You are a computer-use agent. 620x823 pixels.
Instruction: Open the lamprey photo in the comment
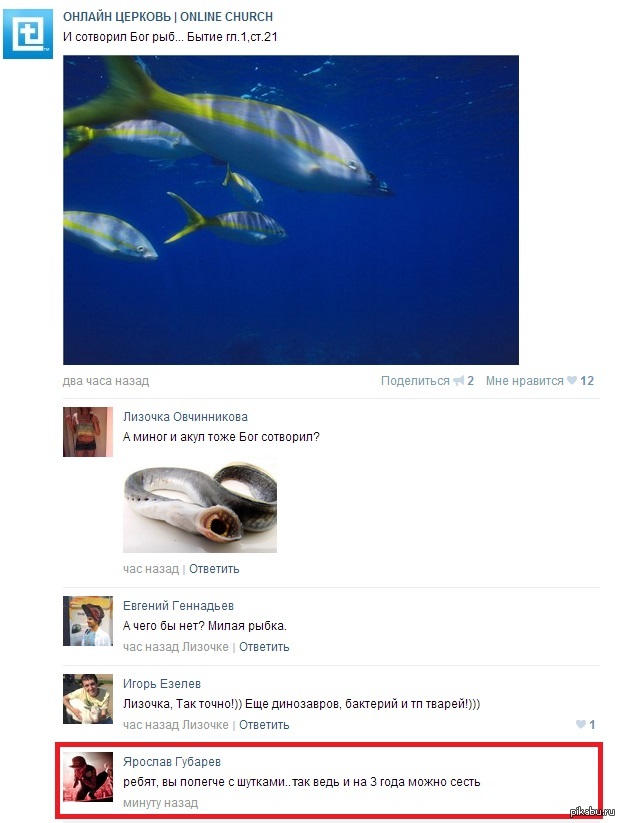pyautogui.click(x=200, y=504)
